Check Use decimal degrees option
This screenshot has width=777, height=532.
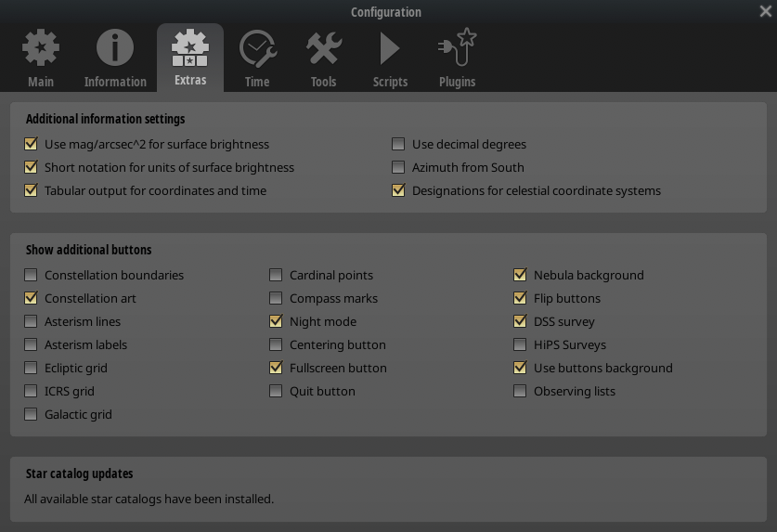pos(398,144)
